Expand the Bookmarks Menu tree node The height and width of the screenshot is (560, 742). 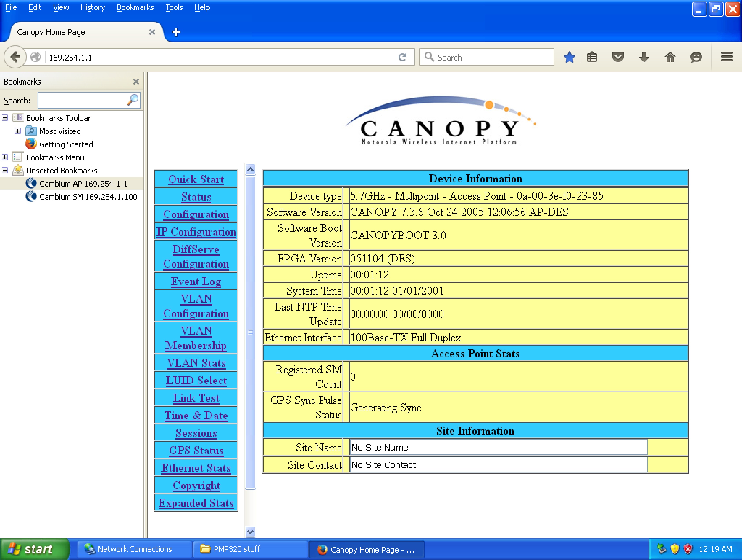(5, 157)
